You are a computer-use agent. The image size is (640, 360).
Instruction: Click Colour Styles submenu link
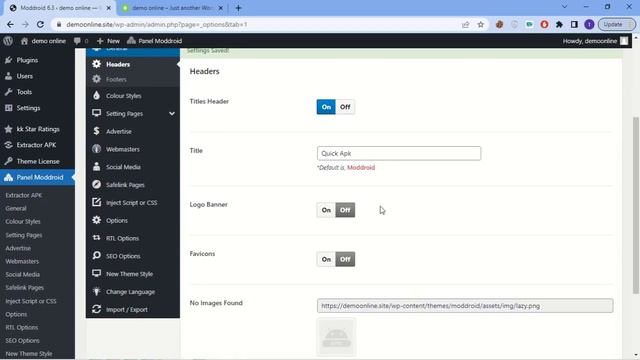coord(23,221)
